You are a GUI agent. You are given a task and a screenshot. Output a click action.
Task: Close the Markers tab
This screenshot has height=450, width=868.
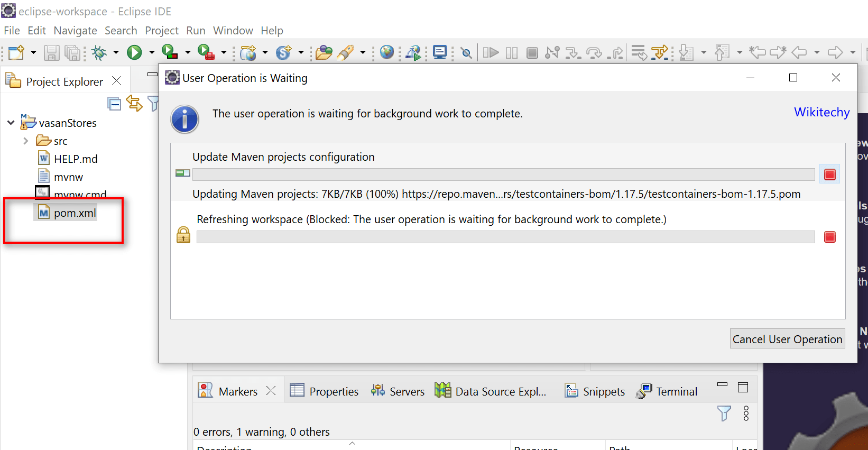click(x=271, y=391)
